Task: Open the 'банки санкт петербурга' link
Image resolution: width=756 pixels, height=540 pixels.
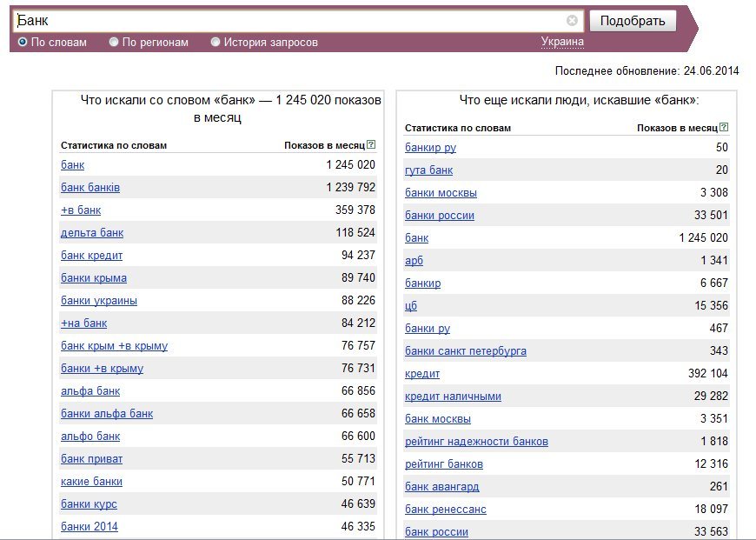Action: 466,351
